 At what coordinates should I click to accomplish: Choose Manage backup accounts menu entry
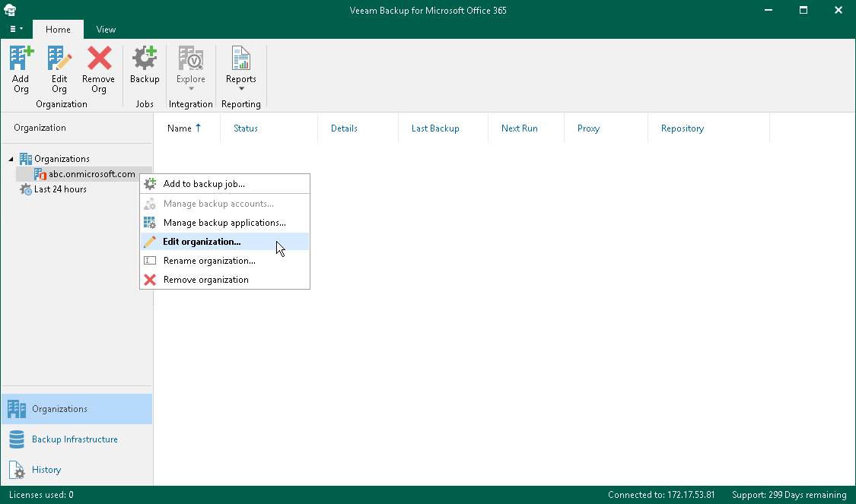(x=225, y=204)
